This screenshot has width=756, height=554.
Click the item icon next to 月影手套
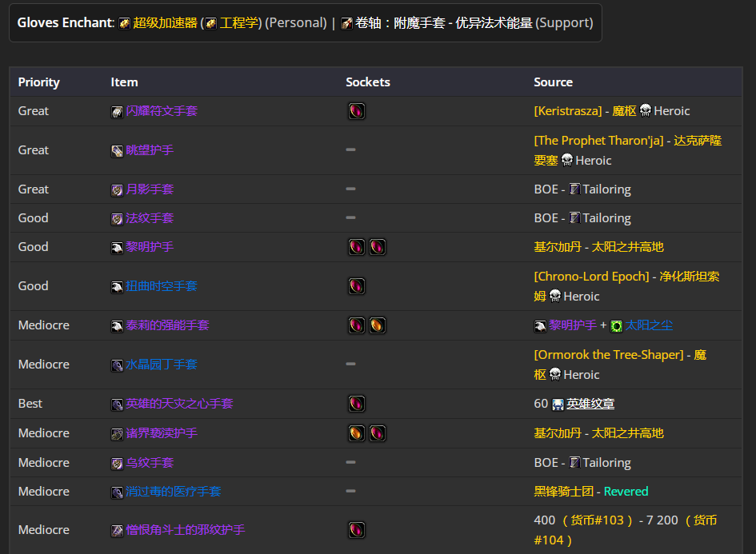click(117, 190)
